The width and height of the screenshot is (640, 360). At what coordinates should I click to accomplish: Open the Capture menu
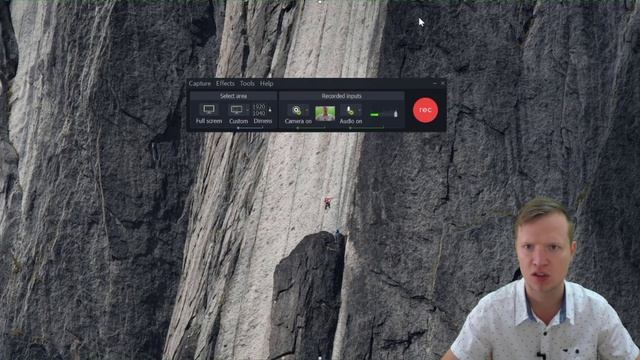(x=200, y=84)
